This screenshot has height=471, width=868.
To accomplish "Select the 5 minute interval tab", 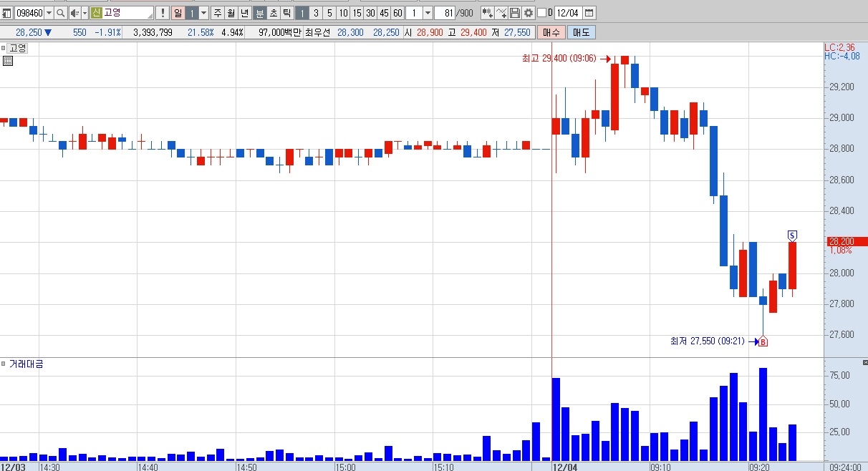I will [x=329, y=13].
